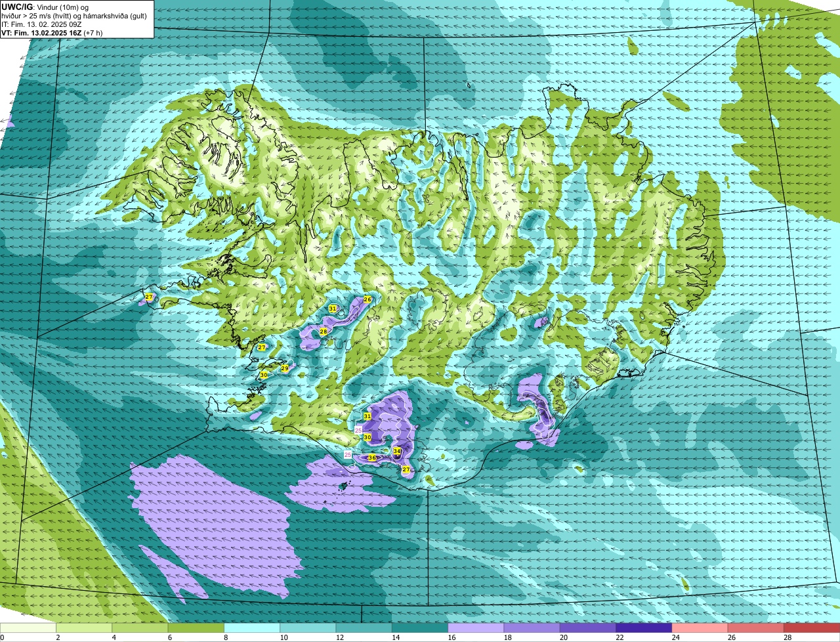Image resolution: width=840 pixels, height=642 pixels.
Task: Click the 18–20 m/s medium purple legend swatch
Action: [x=532, y=628]
